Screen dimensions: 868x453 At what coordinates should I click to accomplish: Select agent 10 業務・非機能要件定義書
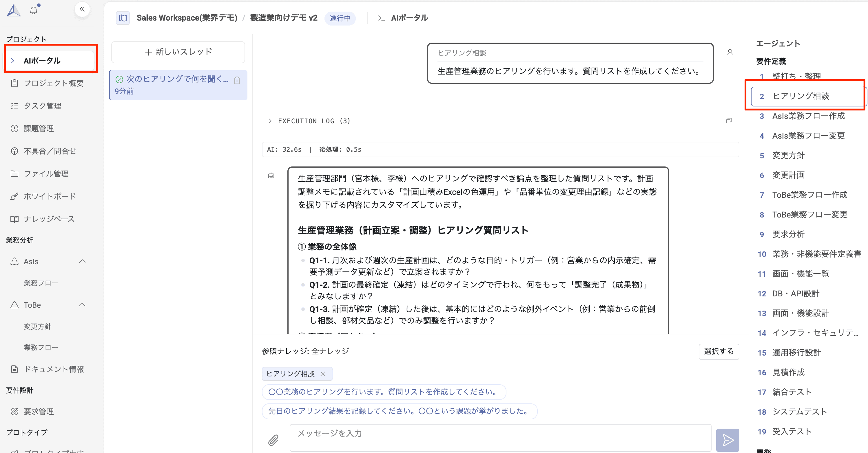[x=809, y=254]
